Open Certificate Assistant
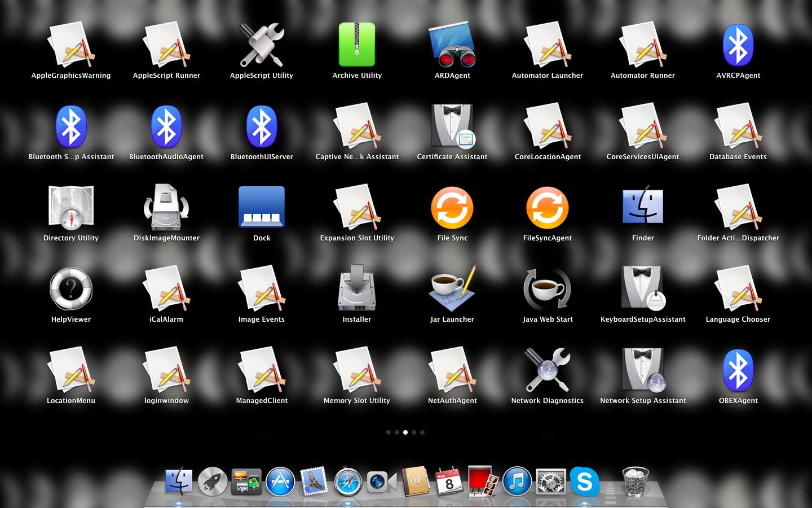Image resolution: width=812 pixels, height=508 pixels. coord(452,126)
